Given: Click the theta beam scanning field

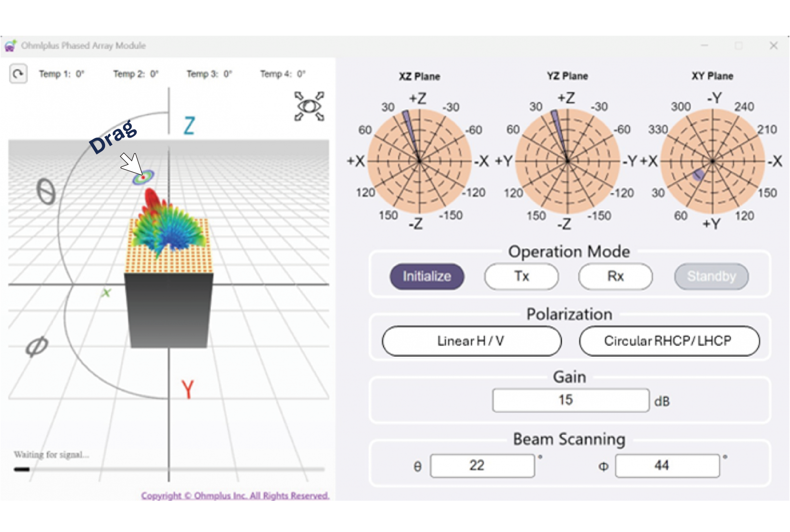Looking at the screenshot, I should (482, 465).
